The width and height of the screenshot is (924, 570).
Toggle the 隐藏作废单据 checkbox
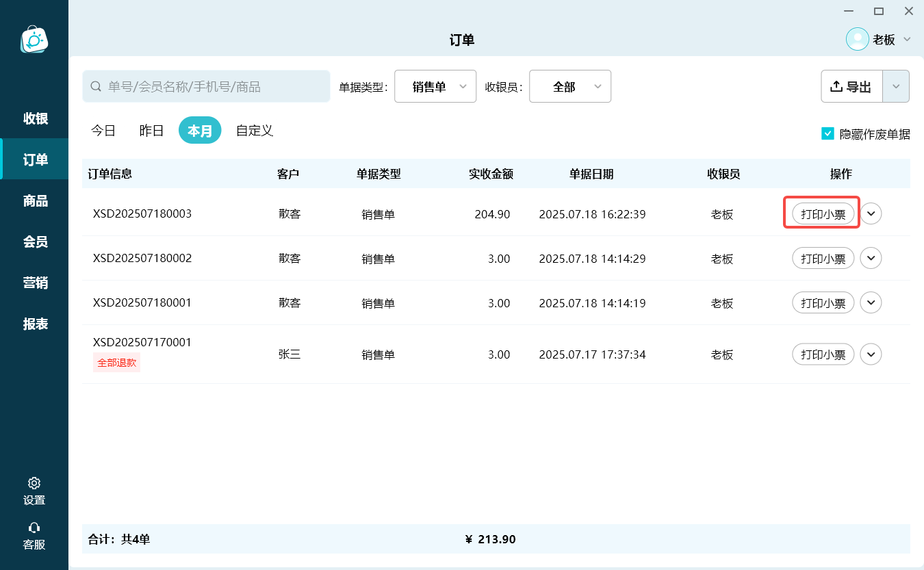coord(827,133)
